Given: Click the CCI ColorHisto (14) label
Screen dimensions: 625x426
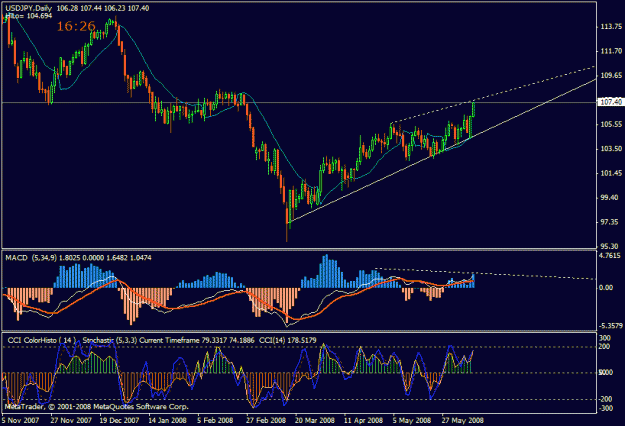Looking at the screenshot, I should [41, 340].
